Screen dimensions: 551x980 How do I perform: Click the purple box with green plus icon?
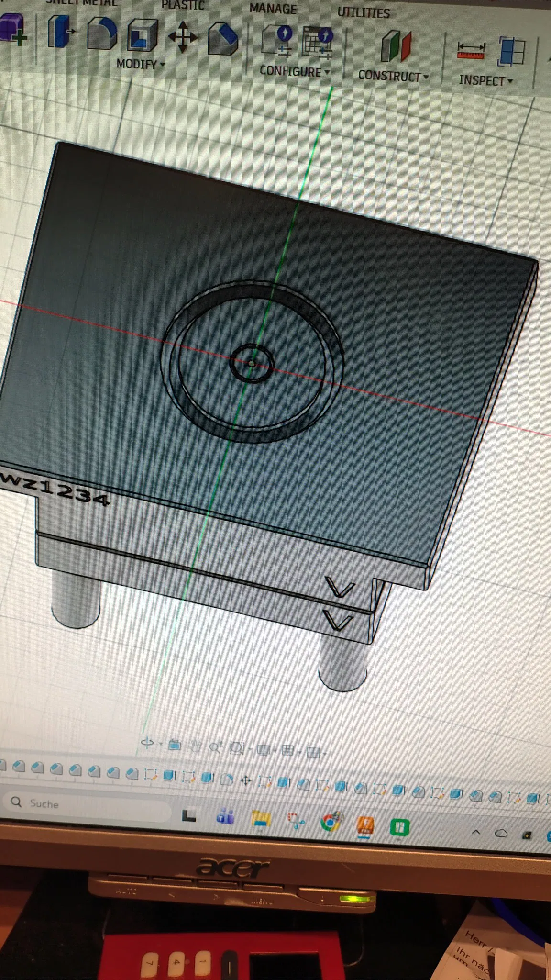[13, 30]
